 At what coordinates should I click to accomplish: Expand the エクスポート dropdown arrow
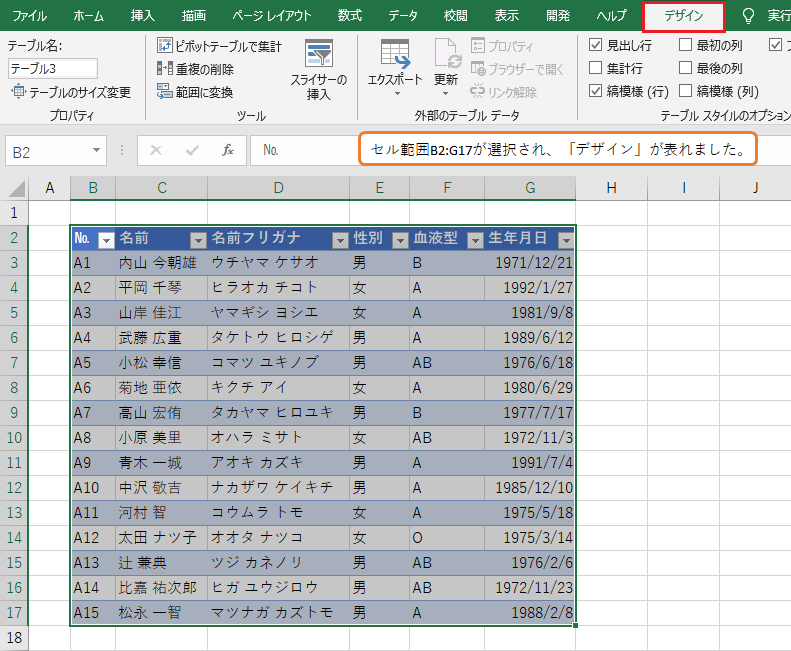click(397, 94)
